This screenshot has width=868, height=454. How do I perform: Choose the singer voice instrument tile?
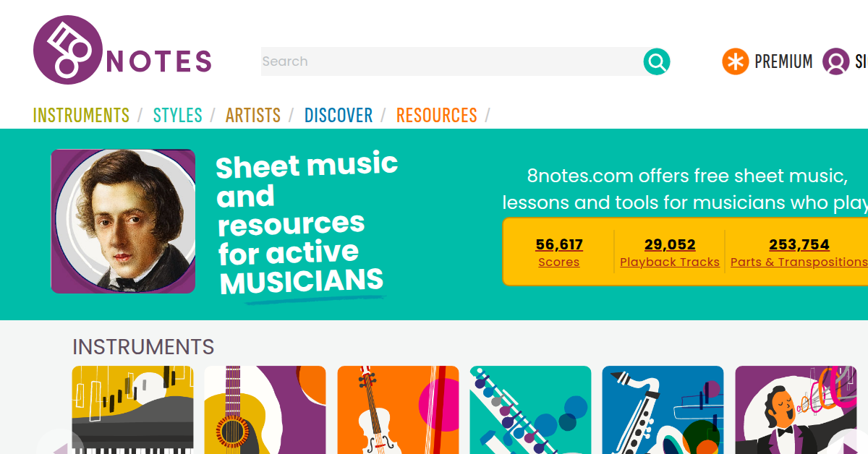point(795,410)
